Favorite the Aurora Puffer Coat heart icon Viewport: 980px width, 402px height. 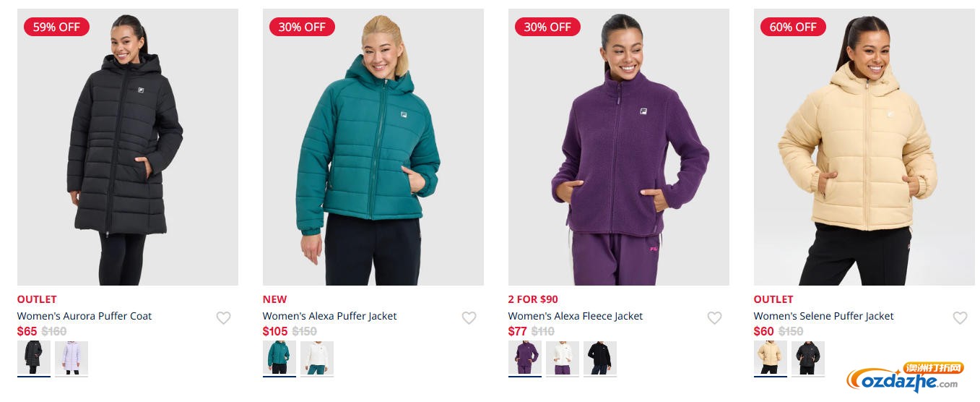(223, 317)
